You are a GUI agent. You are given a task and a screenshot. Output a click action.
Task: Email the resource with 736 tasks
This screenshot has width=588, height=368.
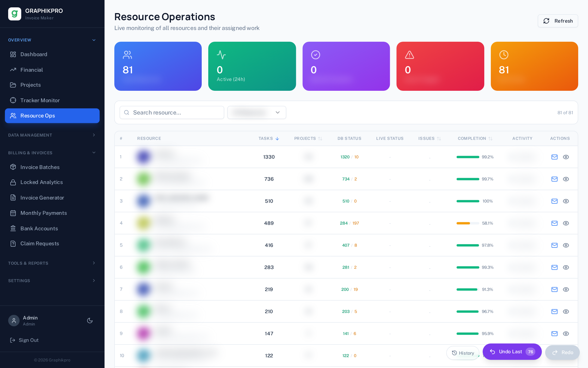(555, 179)
